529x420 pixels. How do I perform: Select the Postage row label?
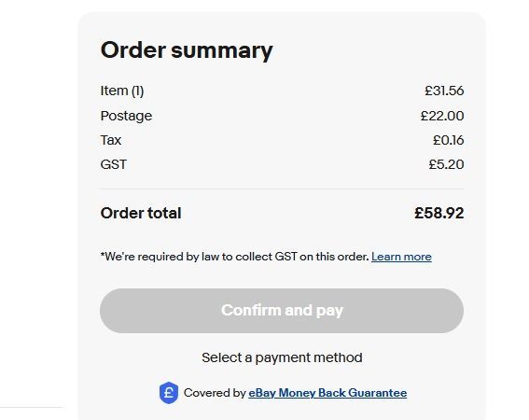point(126,116)
